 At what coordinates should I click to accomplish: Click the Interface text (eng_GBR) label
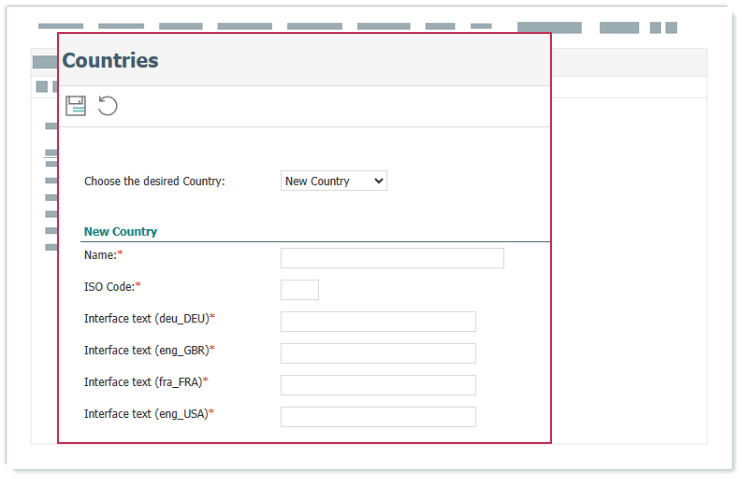tap(146, 350)
